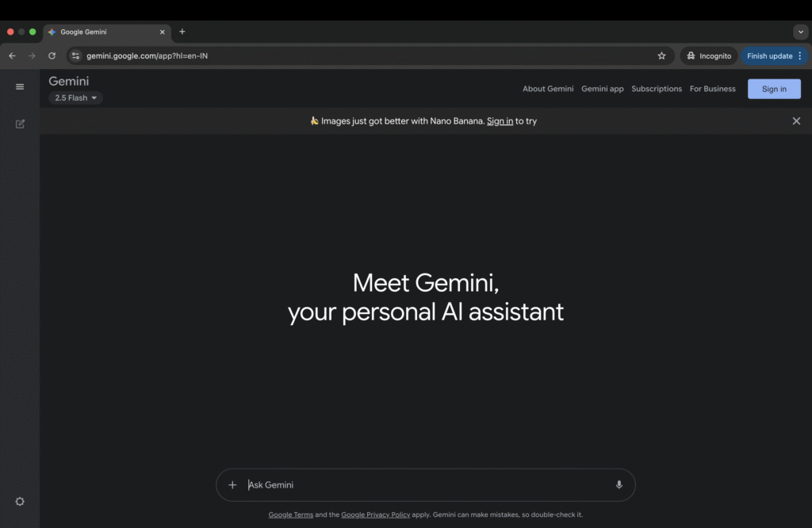Open the Google Privacy Policy link
812x528 pixels.
coord(375,515)
